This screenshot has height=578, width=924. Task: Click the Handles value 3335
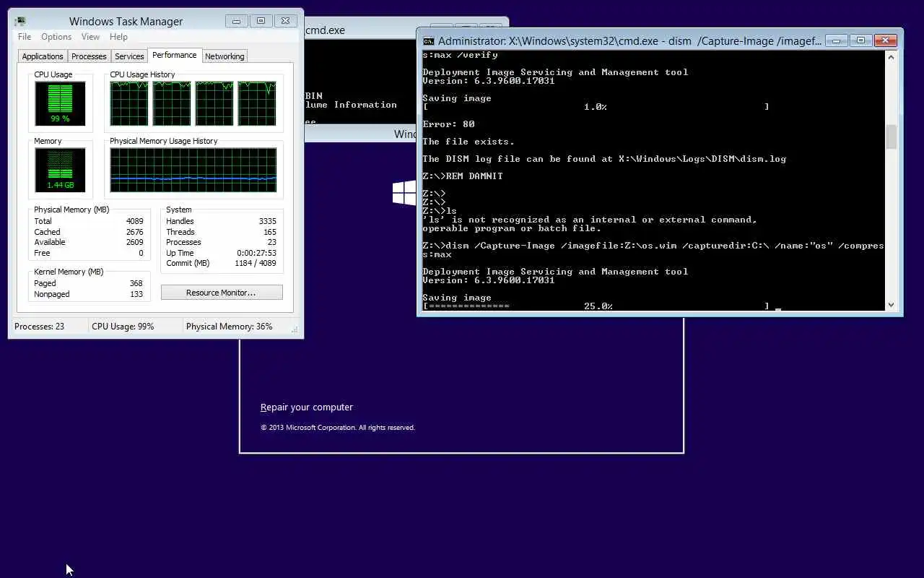pos(268,221)
